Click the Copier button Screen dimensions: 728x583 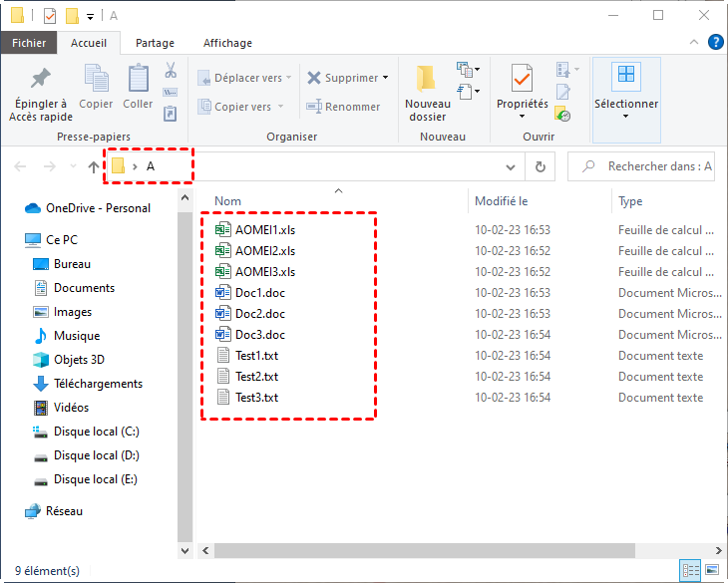(96, 87)
